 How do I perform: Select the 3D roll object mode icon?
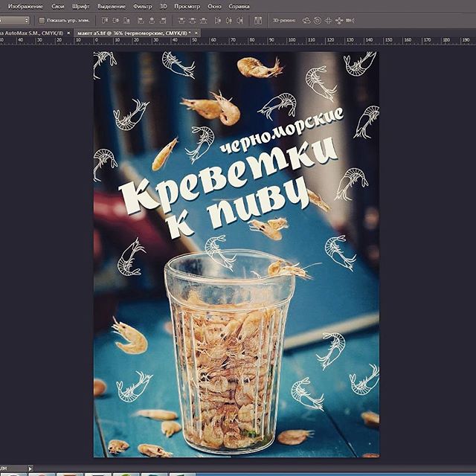[x=318, y=20]
